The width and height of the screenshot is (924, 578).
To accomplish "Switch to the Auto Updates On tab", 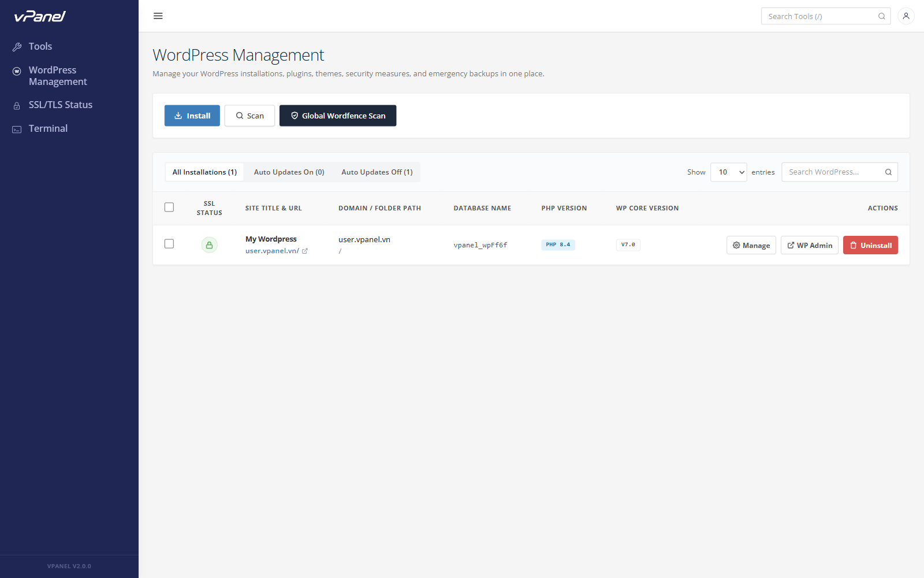I will (x=289, y=172).
